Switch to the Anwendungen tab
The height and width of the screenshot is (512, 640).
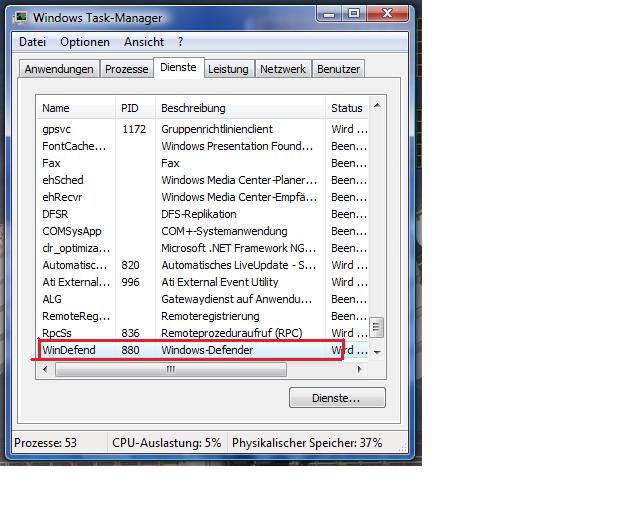[x=59, y=69]
